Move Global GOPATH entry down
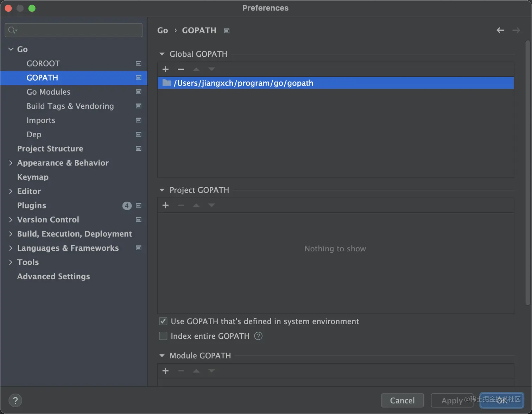 click(x=211, y=69)
